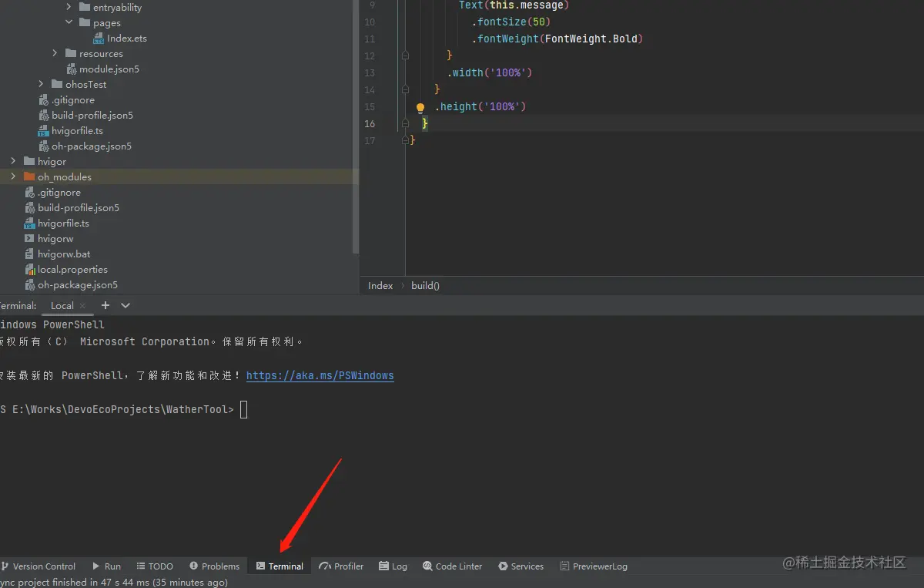
Task: Fold code block at line 14
Action: pos(405,89)
